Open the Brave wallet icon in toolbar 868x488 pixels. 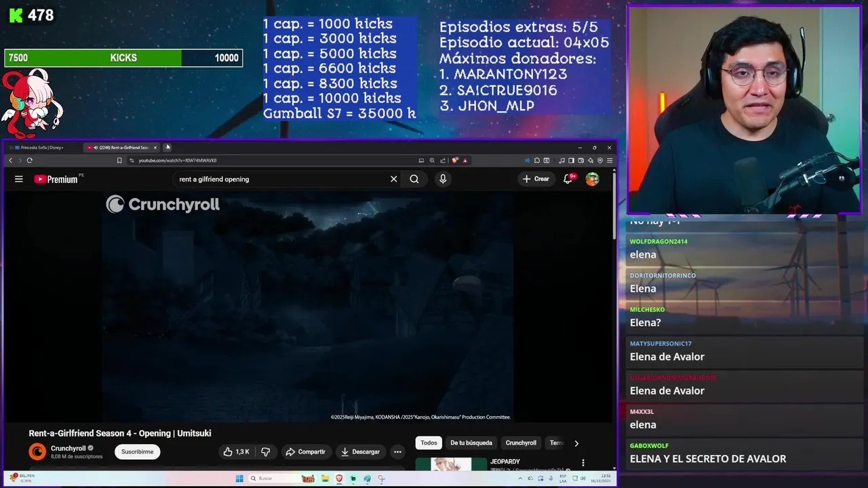click(x=581, y=161)
